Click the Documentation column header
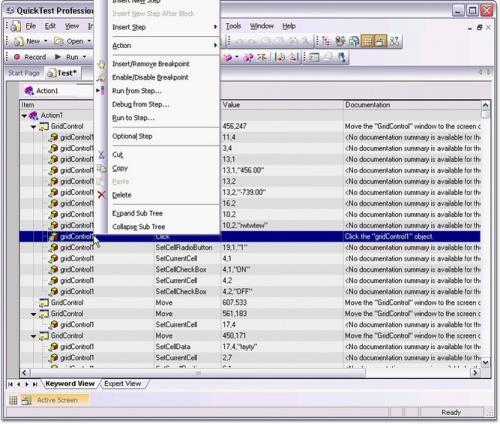This screenshot has width=500, height=424. [x=412, y=105]
